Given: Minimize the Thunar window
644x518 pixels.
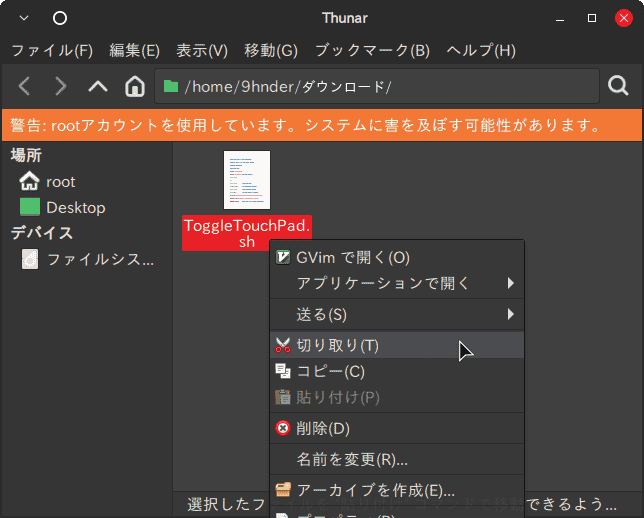Looking at the screenshot, I should click(x=560, y=18).
